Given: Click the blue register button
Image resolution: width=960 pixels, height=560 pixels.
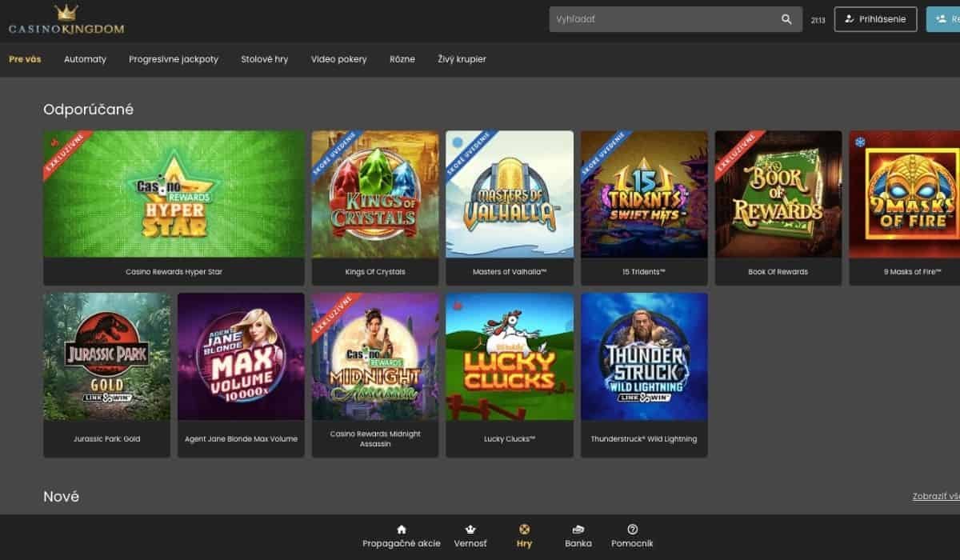Looking at the screenshot, I should [943, 19].
